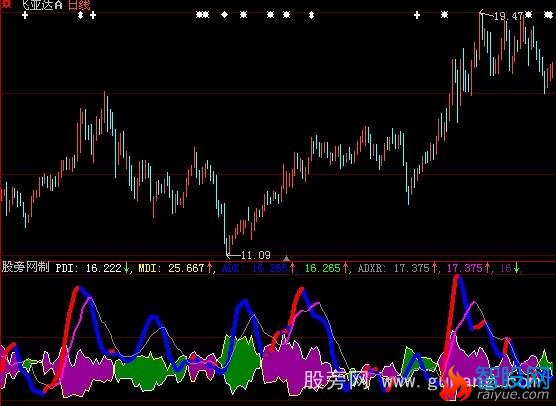Click the 11.09 low price label
The width and height of the screenshot is (556, 406).
click(256, 255)
